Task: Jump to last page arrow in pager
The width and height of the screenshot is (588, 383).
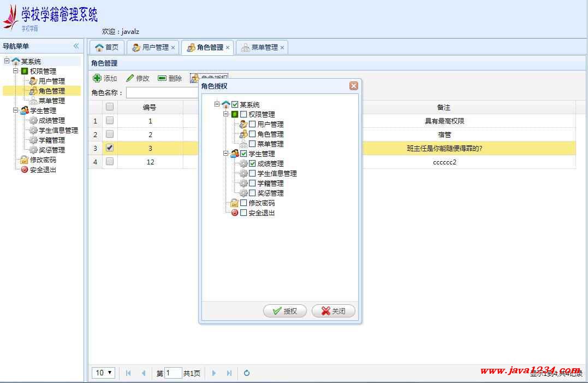Action: tap(229, 373)
